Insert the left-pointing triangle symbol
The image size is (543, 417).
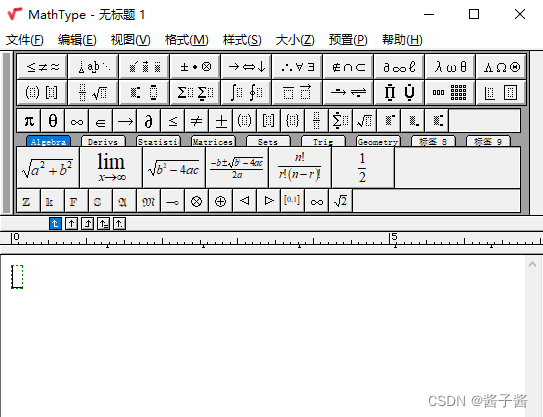point(245,201)
